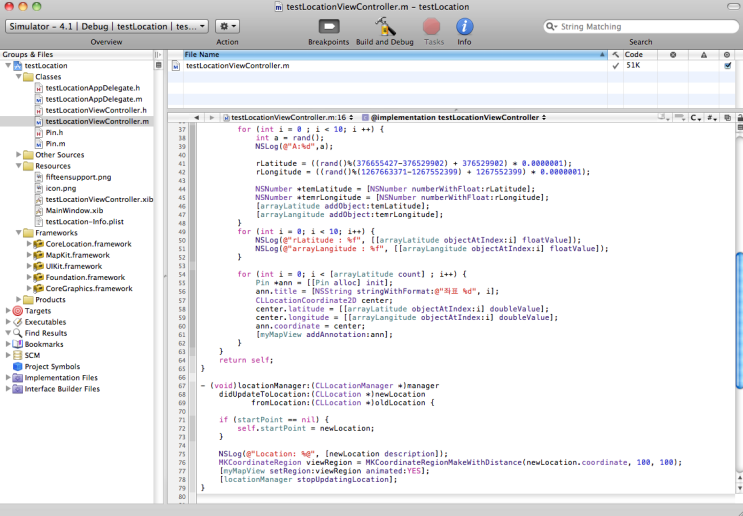Select testLocation-Info.plist file
The image size is (743, 516).
(x=84, y=221)
